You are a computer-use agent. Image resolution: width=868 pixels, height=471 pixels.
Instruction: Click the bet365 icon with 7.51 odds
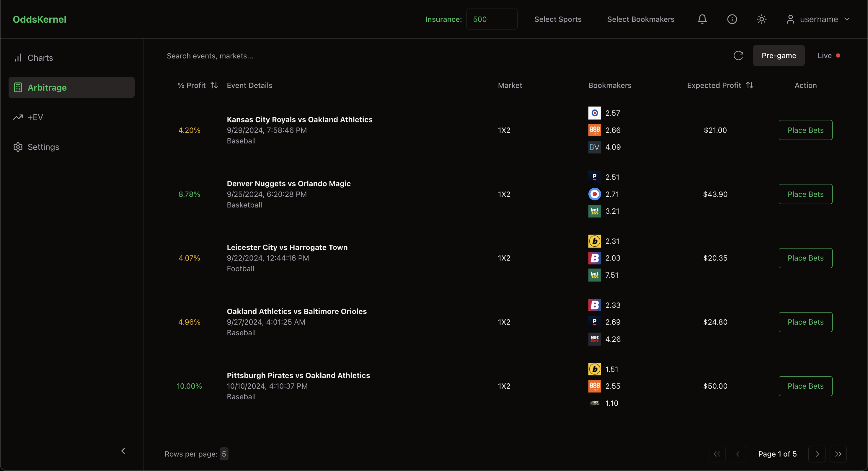pyautogui.click(x=594, y=275)
